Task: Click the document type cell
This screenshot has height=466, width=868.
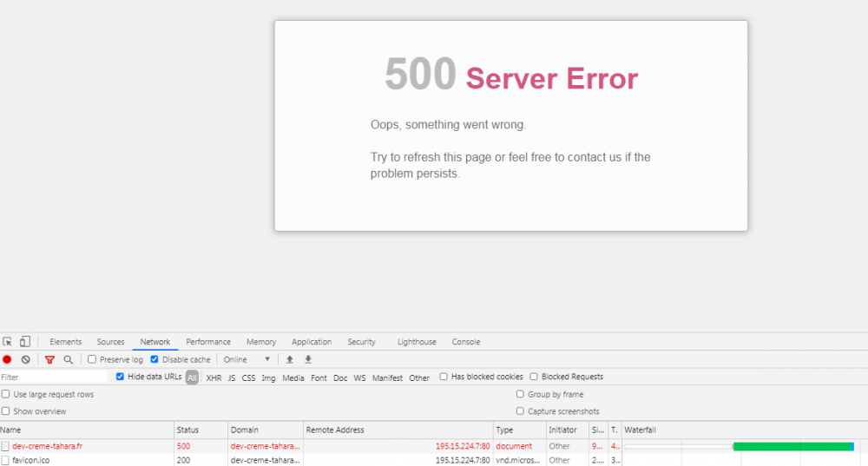Action: 514,446
